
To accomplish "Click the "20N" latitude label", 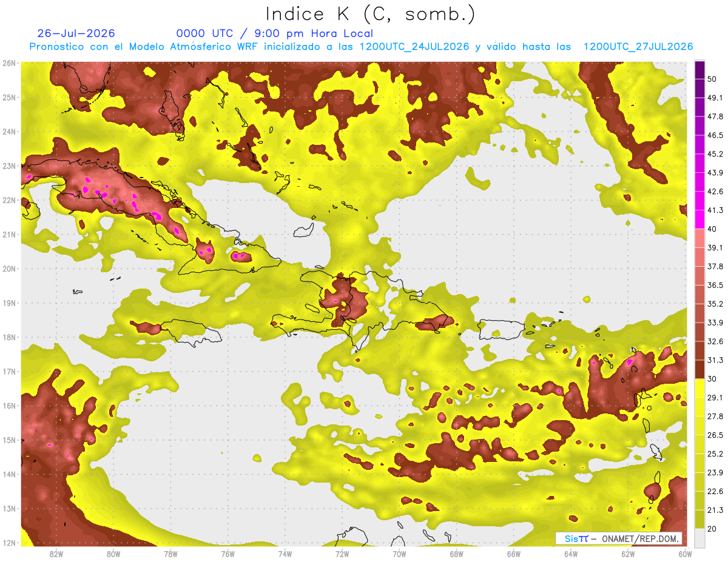I will tap(9, 269).
